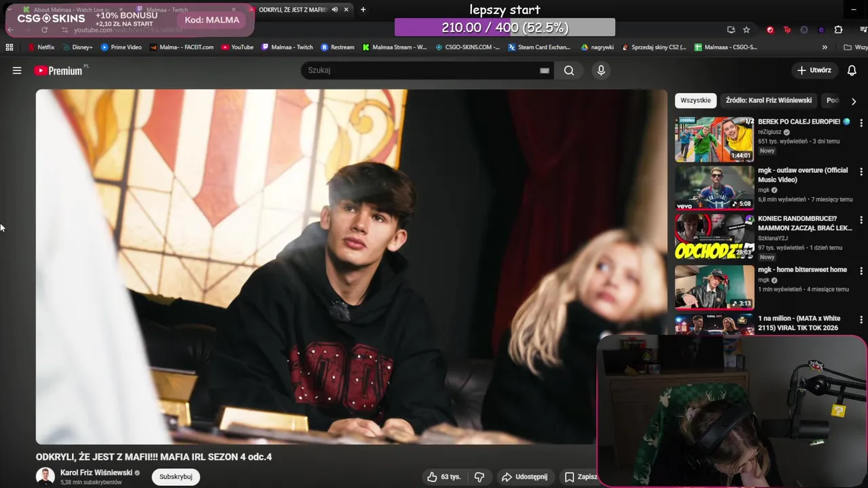Image resolution: width=868 pixels, height=488 pixels.
Task: Open Malmaa - Twitch bookmark
Action: (x=288, y=47)
